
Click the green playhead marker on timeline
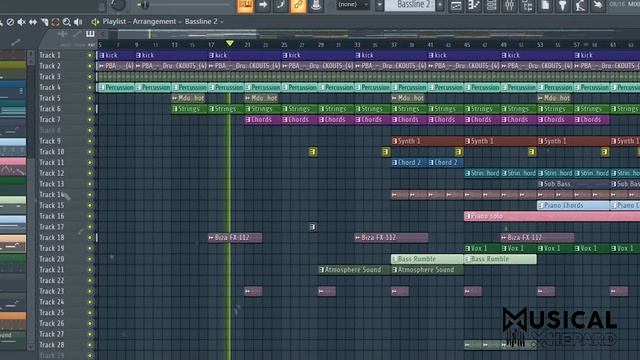click(230, 43)
